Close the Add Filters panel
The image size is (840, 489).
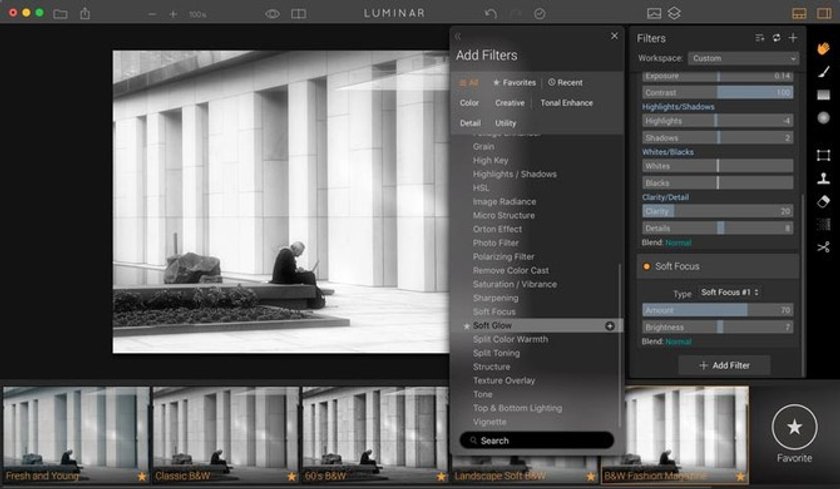pos(614,36)
